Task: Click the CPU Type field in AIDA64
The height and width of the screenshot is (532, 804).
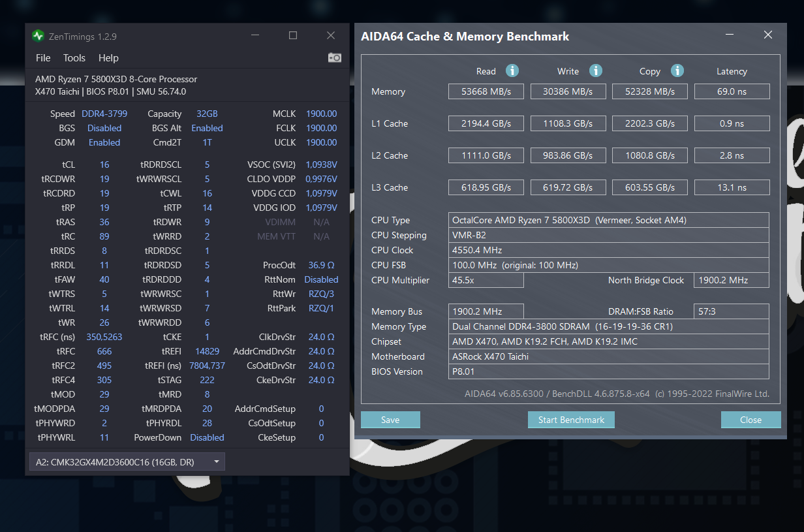Action: [609, 220]
